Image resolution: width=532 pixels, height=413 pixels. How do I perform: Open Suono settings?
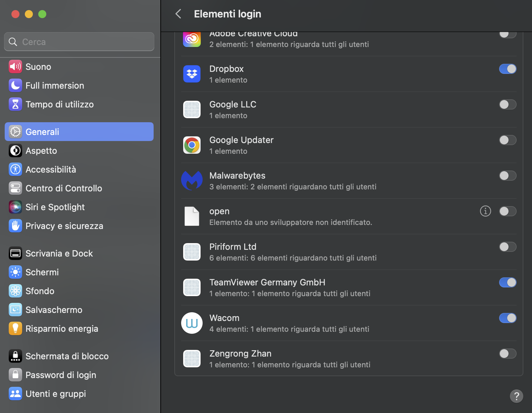pos(79,66)
